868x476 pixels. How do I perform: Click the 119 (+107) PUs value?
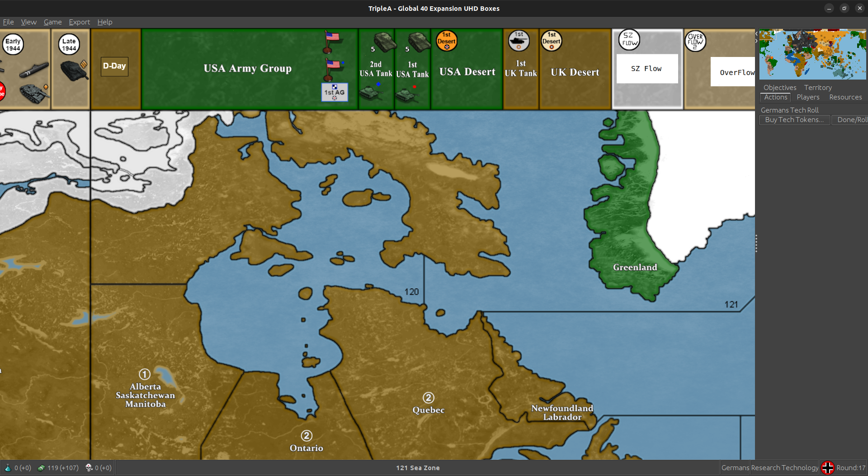[63, 468]
